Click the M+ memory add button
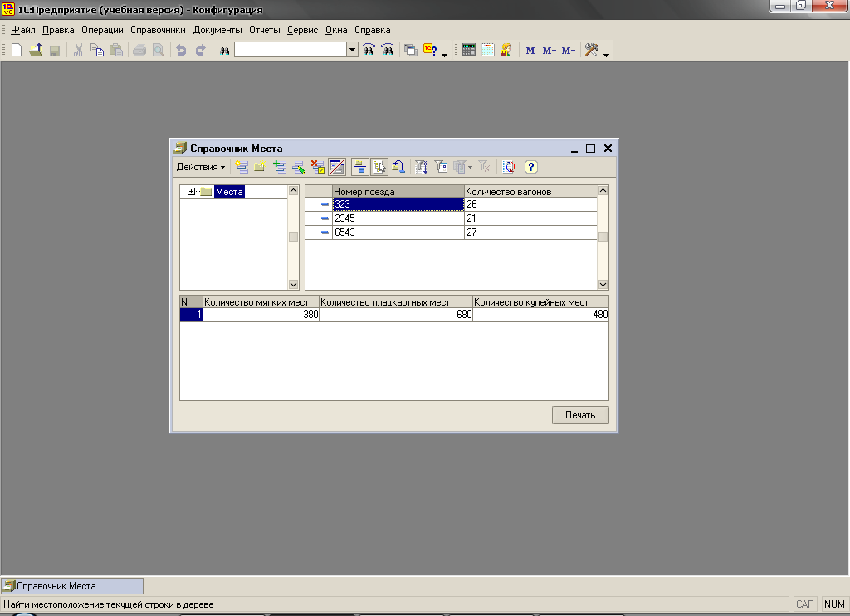 (x=549, y=51)
